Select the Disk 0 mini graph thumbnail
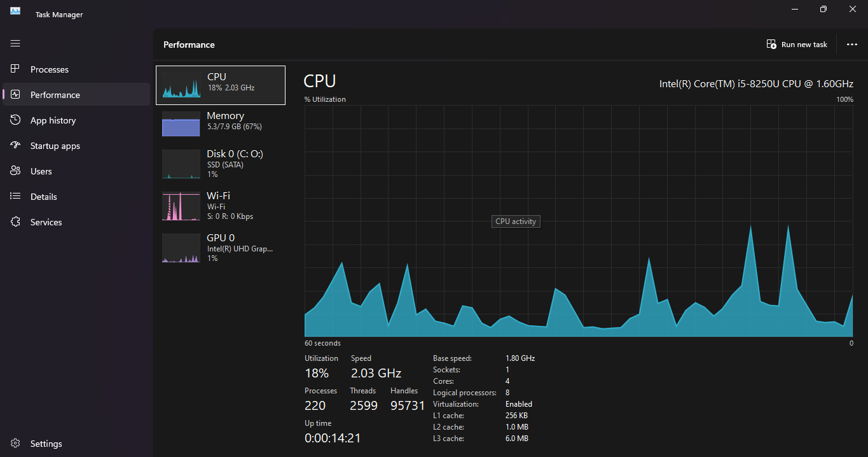 [x=182, y=164]
